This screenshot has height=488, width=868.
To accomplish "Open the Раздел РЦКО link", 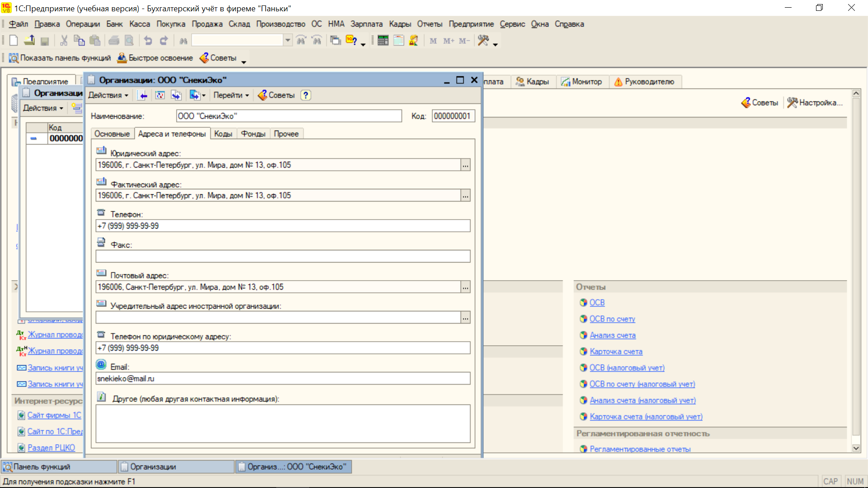I will click(52, 448).
